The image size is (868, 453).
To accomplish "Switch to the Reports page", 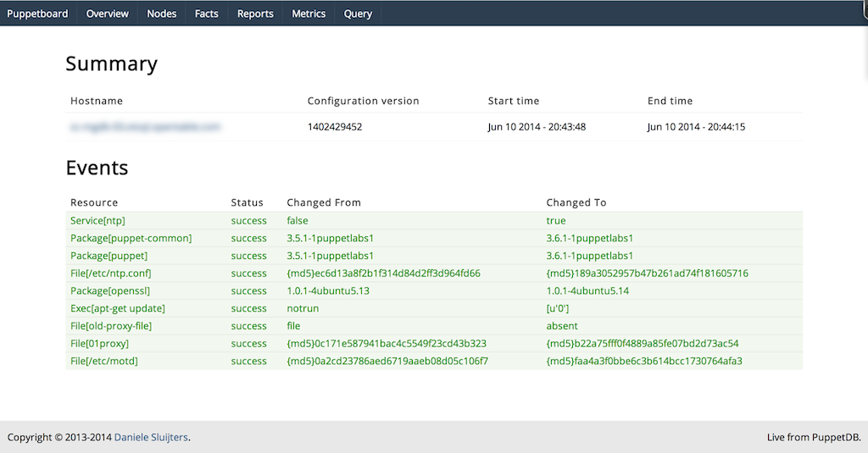I will click(x=255, y=14).
